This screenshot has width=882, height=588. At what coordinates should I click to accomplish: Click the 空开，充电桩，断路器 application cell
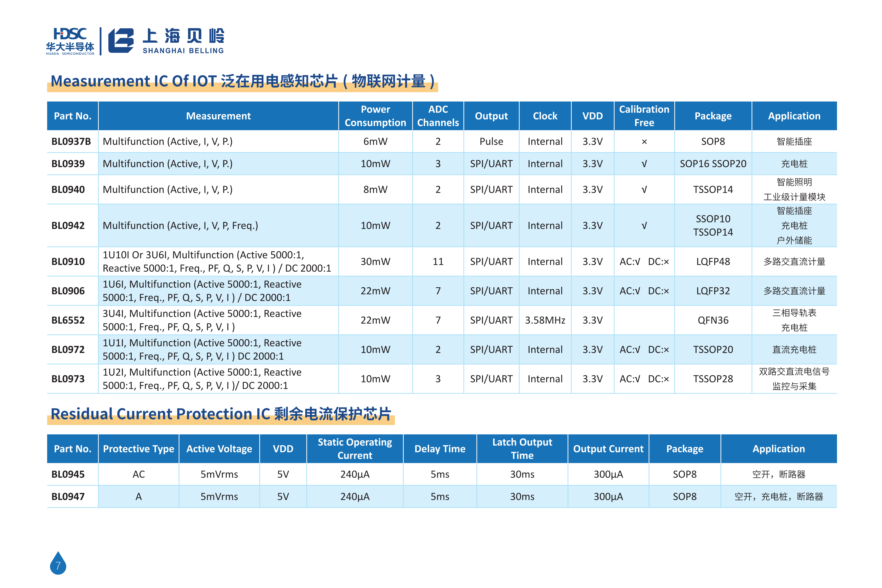coord(778,496)
